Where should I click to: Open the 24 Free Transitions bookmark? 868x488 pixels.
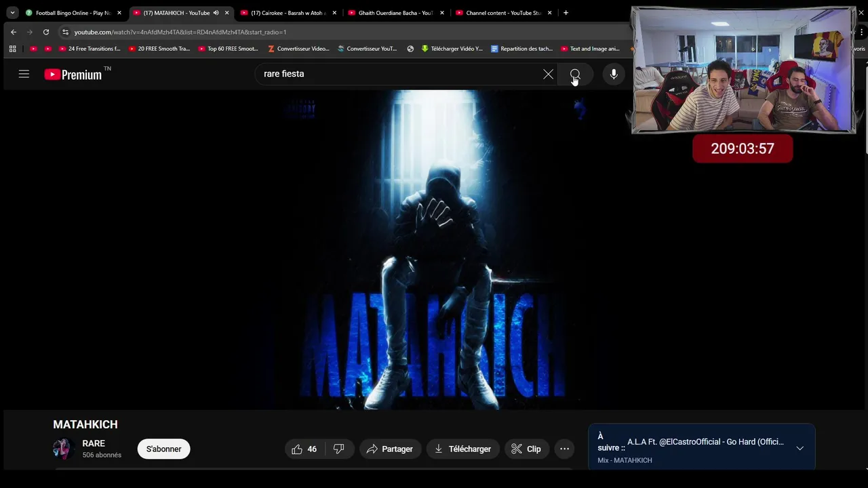90,49
